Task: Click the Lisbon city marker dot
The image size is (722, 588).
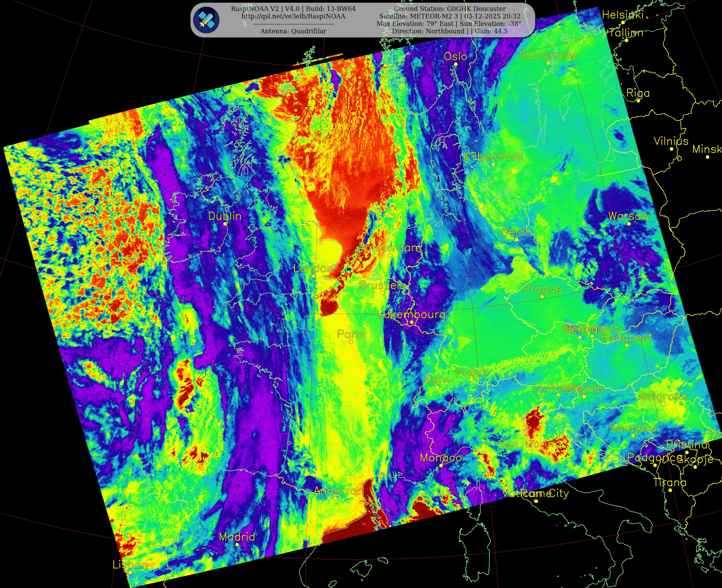Action: pyautogui.click(x=130, y=572)
